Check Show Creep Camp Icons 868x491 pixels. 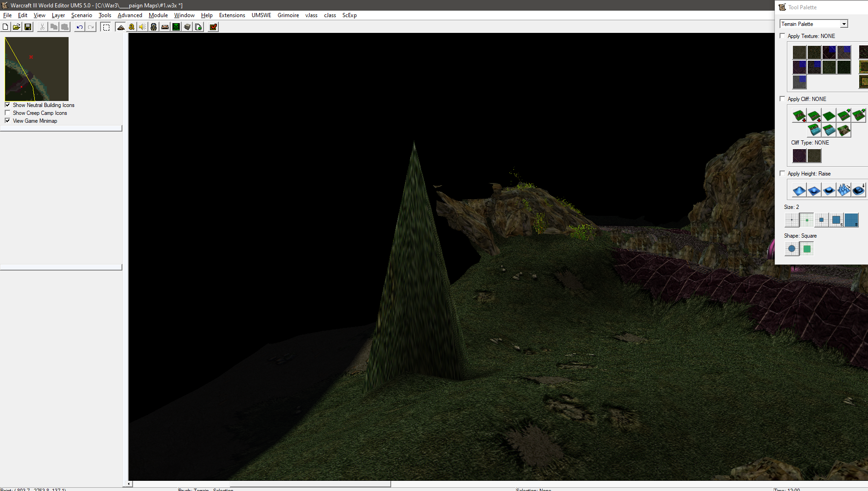point(7,113)
